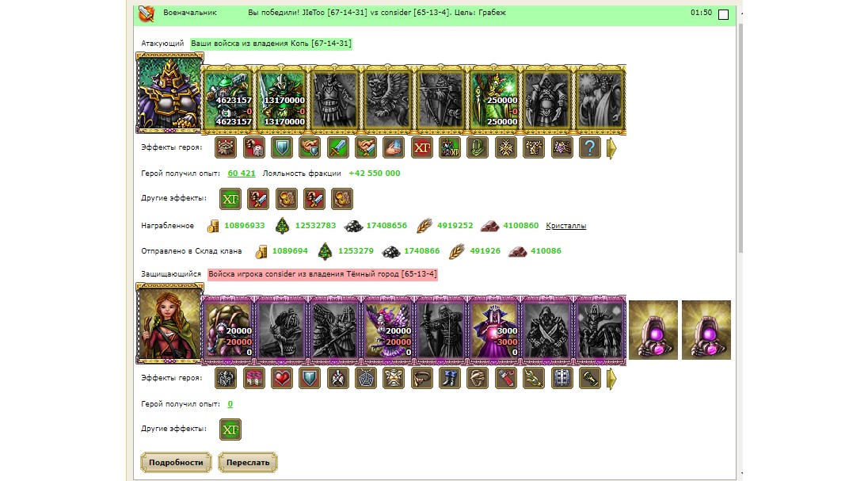This screenshot has height=481, width=868.
Task: Open the attacker hero portrait in purple armor
Action: (170, 93)
